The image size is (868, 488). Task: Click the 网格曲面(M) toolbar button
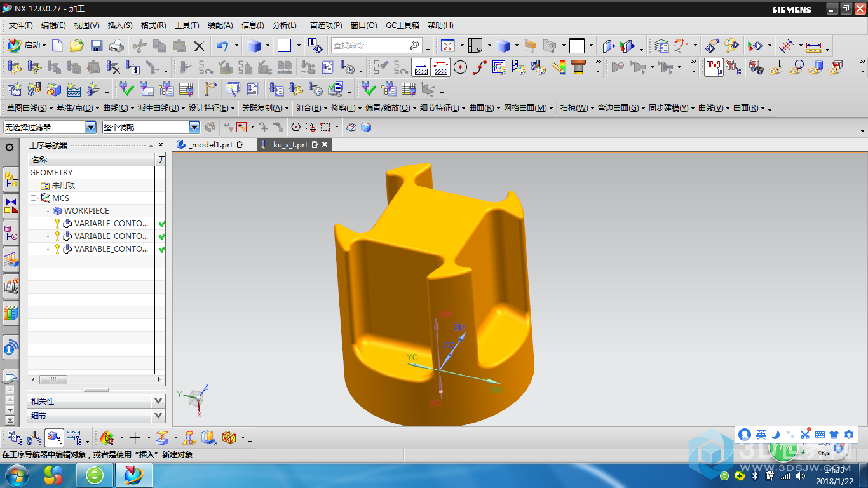529,108
